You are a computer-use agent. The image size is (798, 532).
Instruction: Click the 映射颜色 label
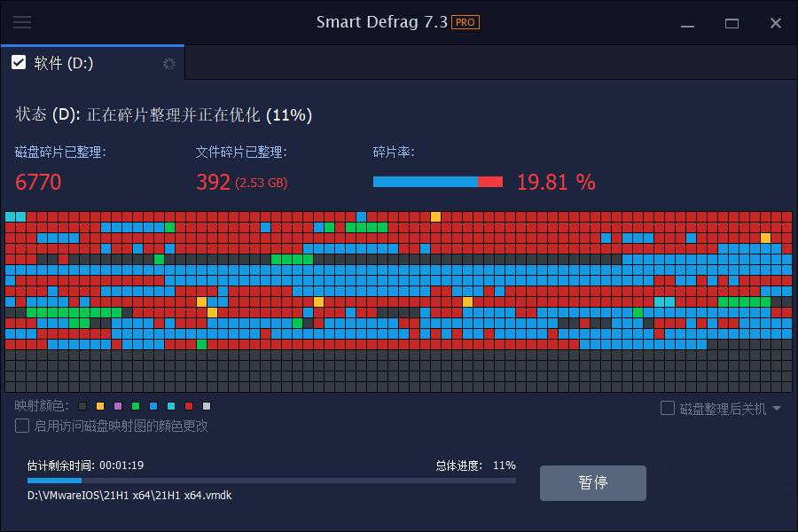tap(41, 406)
